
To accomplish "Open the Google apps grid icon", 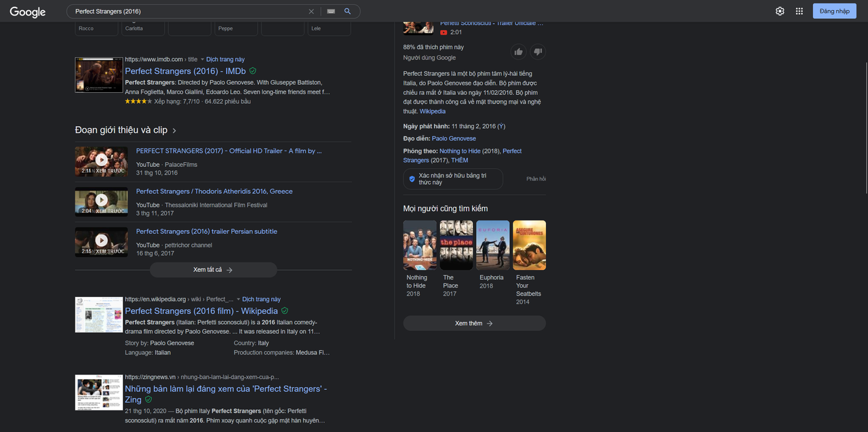I will (800, 11).
